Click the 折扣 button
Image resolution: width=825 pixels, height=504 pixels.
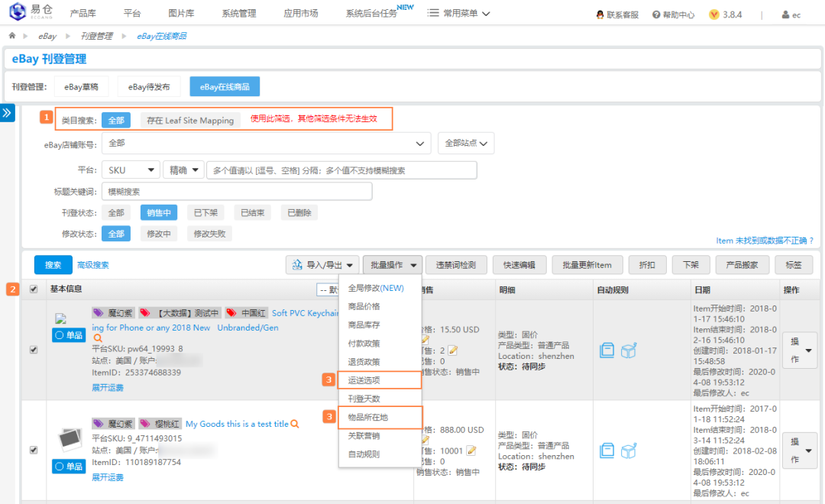(x=647, y=265)
